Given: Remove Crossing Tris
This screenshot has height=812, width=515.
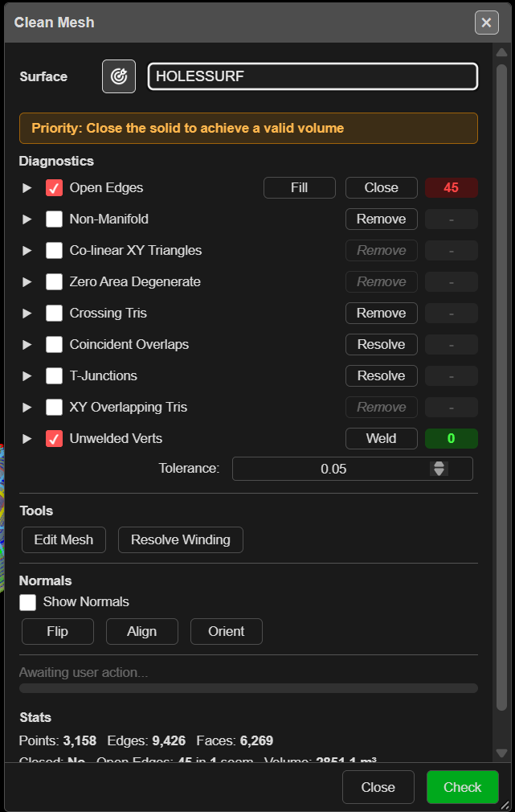Looking at the screenshot, I should point(382,314).
